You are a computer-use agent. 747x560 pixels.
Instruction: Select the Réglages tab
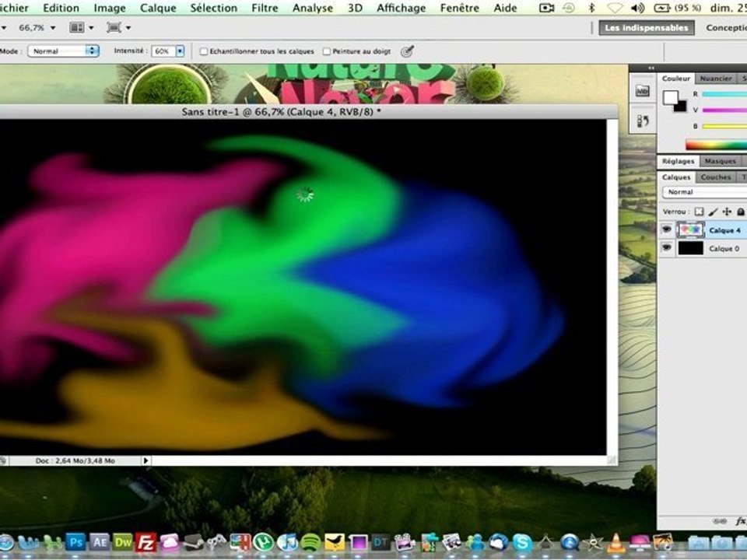point(678,162)
